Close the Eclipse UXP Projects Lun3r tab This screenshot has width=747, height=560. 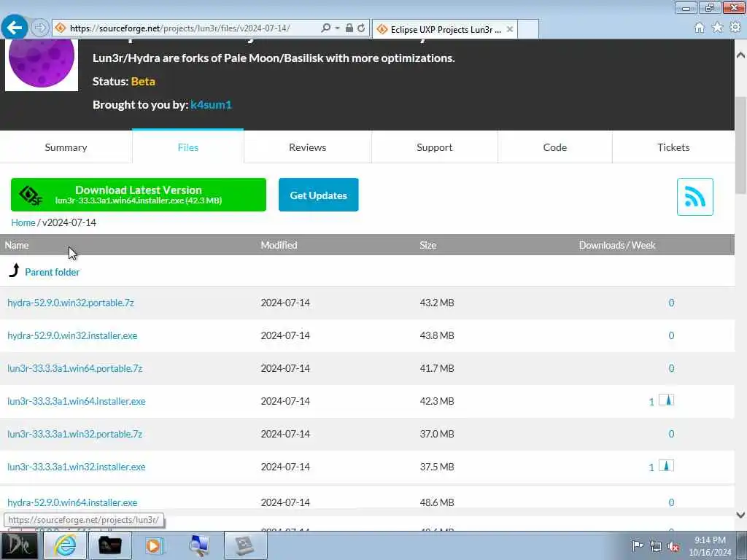tap(510, 29)
